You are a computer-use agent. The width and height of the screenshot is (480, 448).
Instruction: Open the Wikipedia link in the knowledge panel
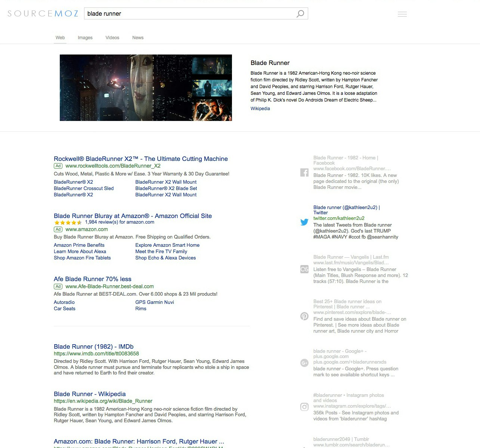260,108
